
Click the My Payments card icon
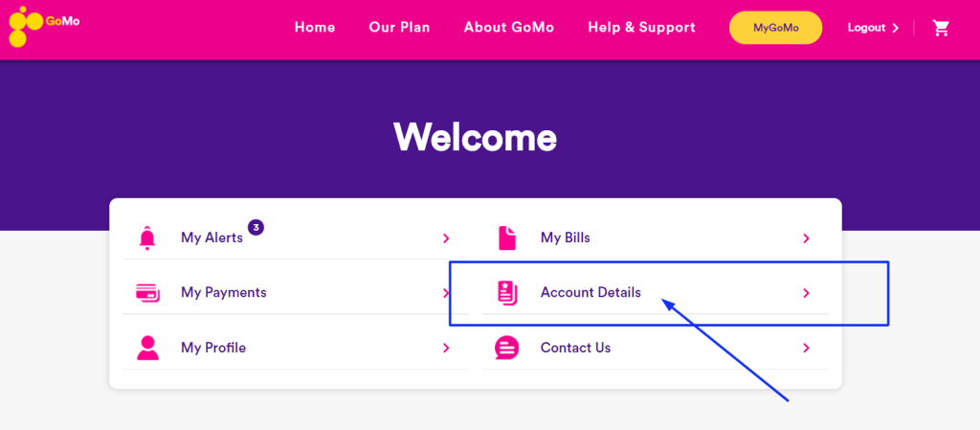[147, 293]
